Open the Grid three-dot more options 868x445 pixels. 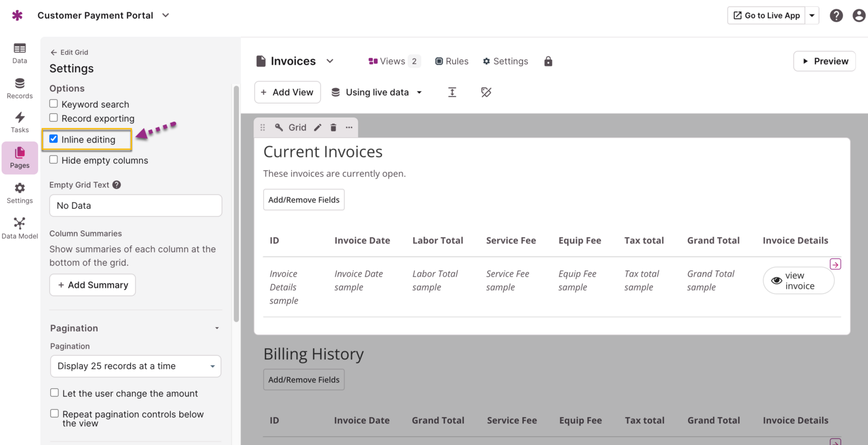click(x=349, y=127)
